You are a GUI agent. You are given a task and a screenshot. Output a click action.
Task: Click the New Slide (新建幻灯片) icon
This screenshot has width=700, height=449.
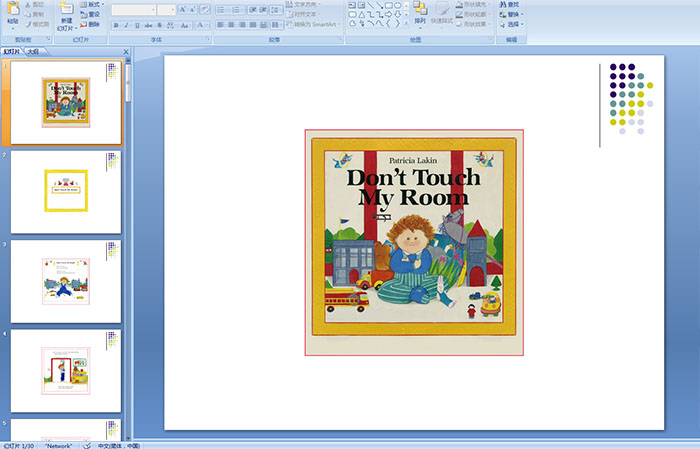67,8
